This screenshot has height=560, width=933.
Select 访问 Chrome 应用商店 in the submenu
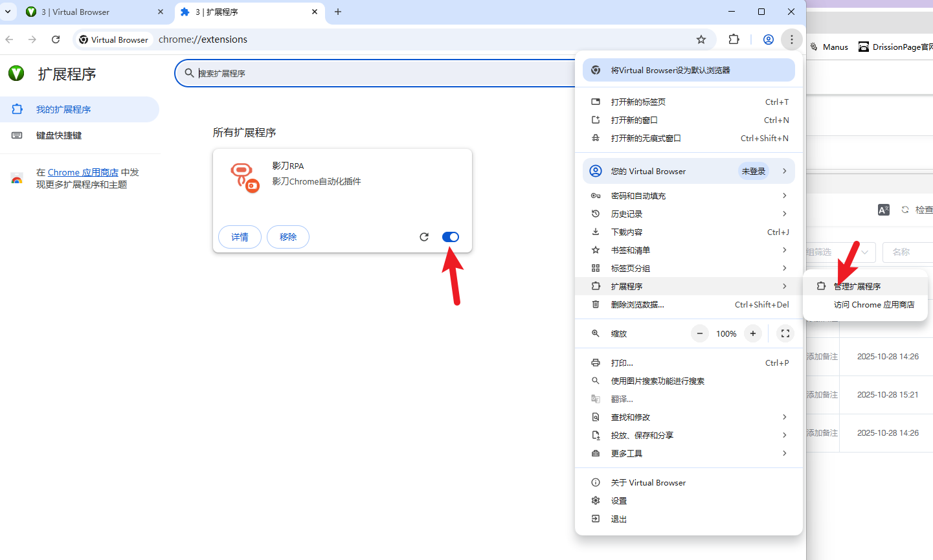point(866,304)
